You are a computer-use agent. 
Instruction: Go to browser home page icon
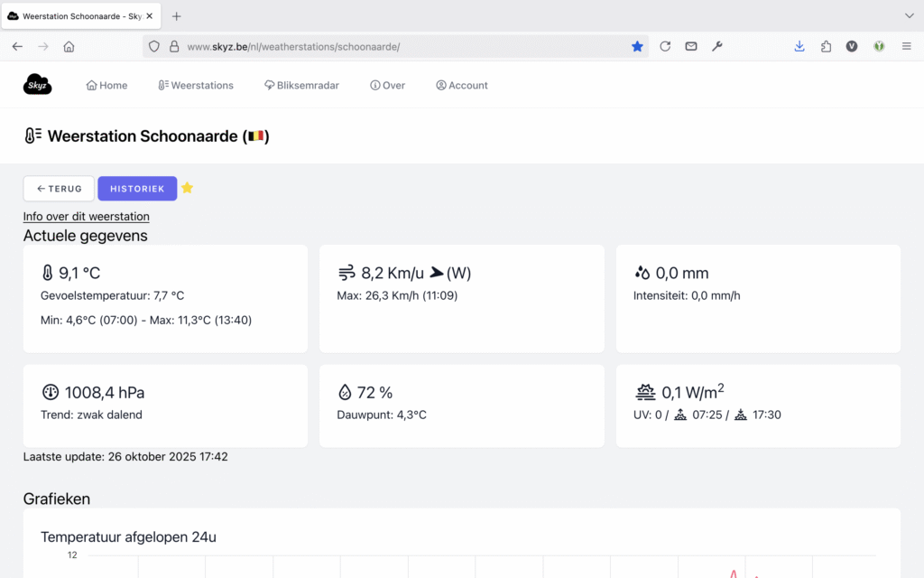[x=69, y=46]
